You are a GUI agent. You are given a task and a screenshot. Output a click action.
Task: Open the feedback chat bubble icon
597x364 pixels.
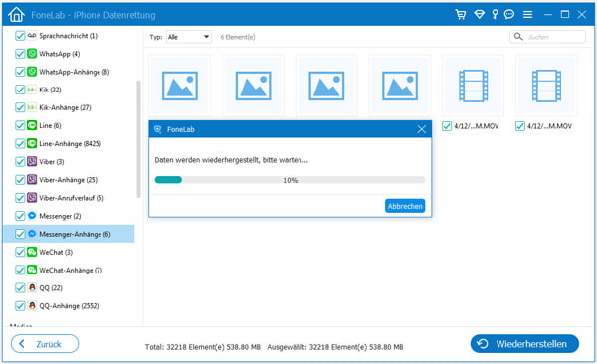tap(509, 15)
